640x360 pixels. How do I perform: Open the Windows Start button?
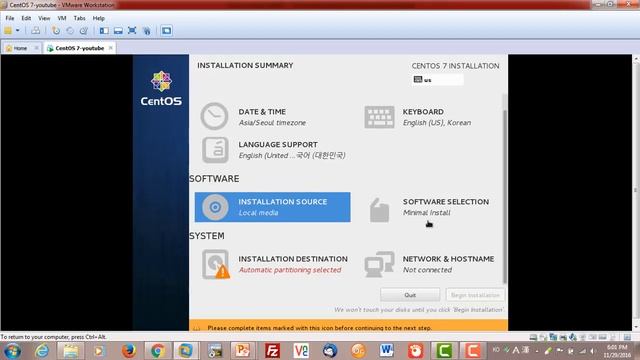coord(12,351)
